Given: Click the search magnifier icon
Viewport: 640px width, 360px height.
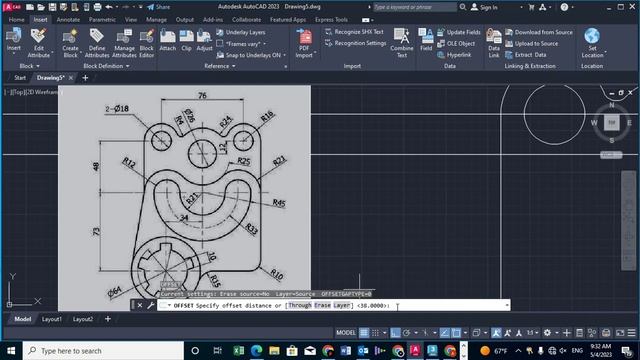Looking at the screenshot, I should point(463,7).
